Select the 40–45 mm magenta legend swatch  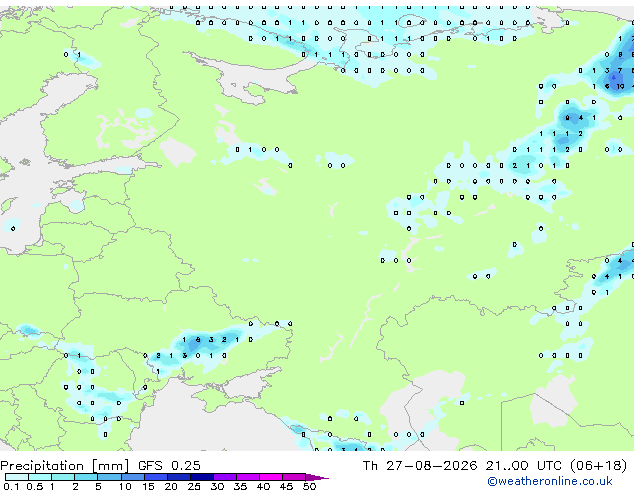[x=271, y=477]
